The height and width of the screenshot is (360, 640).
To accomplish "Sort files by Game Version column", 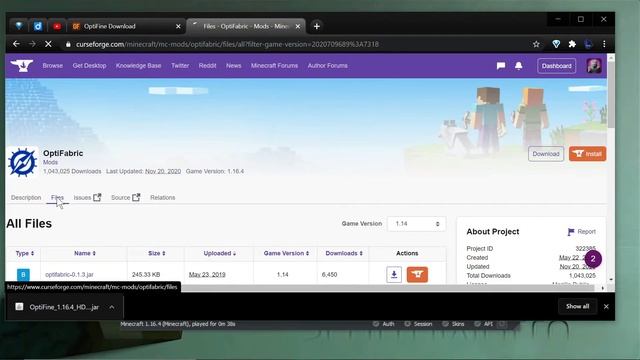I will [x=286, y=253].
